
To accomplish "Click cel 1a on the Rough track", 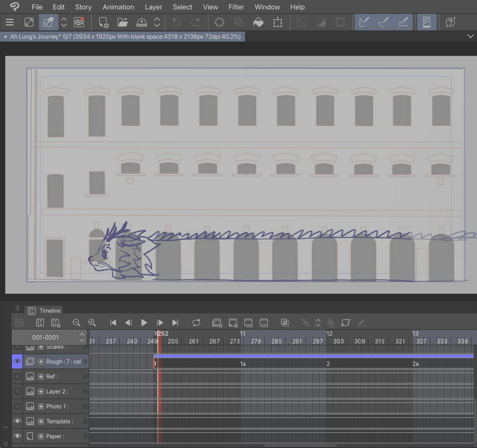I will (243, 364).
